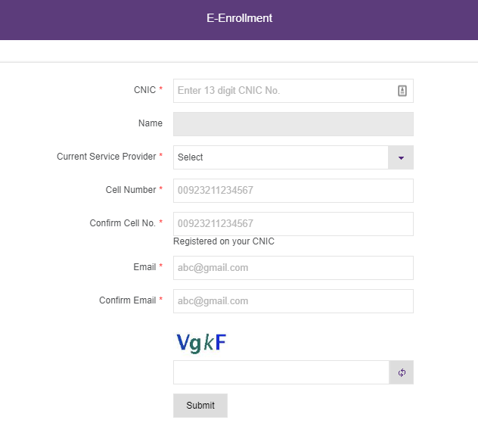Click the E-Enrollment header title
Image resolution: width=478 pixels, height=448 pixels.
coord(239,18)
